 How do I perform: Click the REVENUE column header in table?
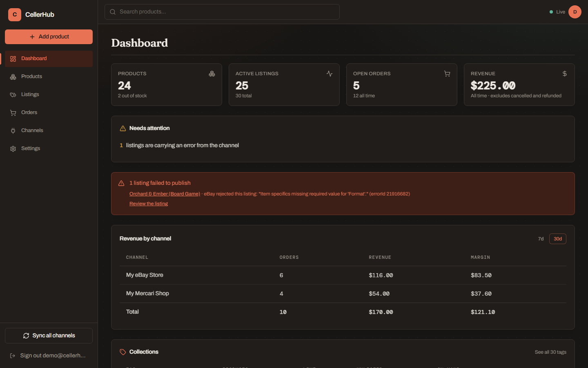[x=380, y=258]
